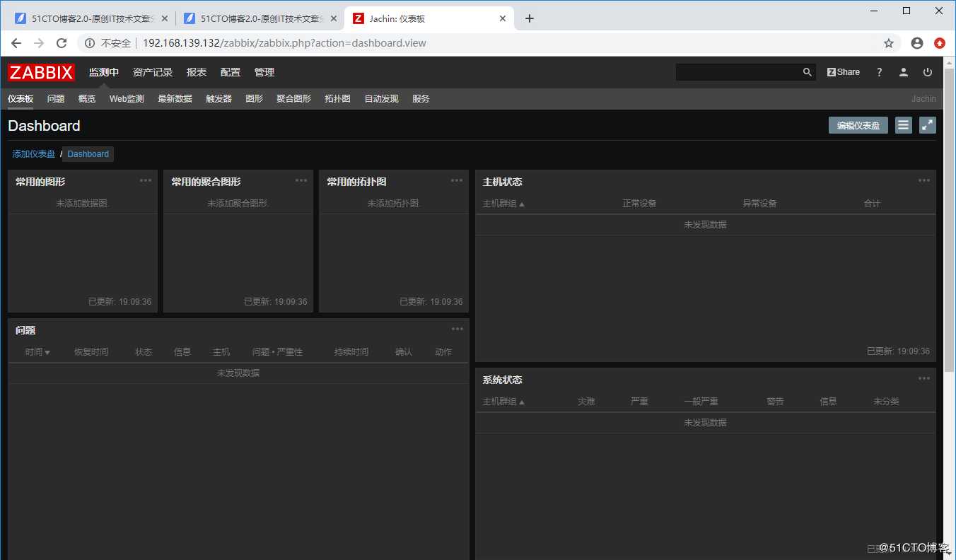Open the Zabbix Share link
The width and height of the screenshot is (956, 560).
(844, 72)
